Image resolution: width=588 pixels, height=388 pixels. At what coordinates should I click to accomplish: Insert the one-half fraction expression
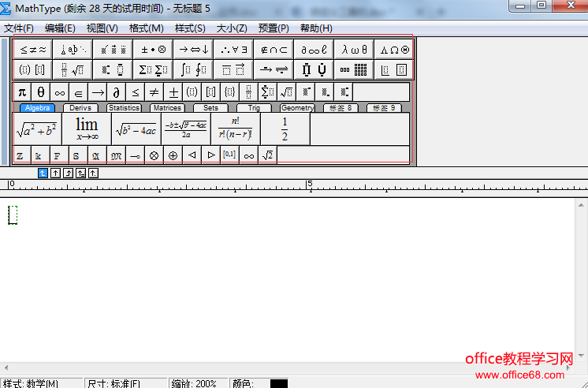pos(285,129)
